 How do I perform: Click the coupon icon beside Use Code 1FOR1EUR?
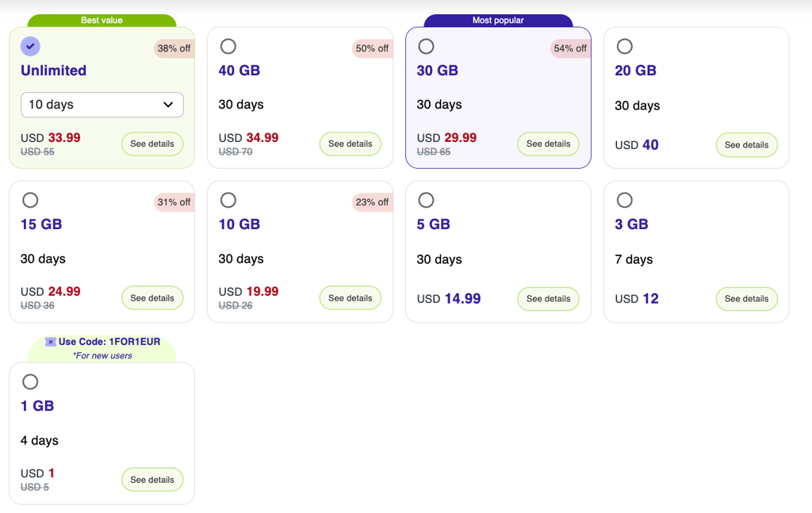click(50, 343)
